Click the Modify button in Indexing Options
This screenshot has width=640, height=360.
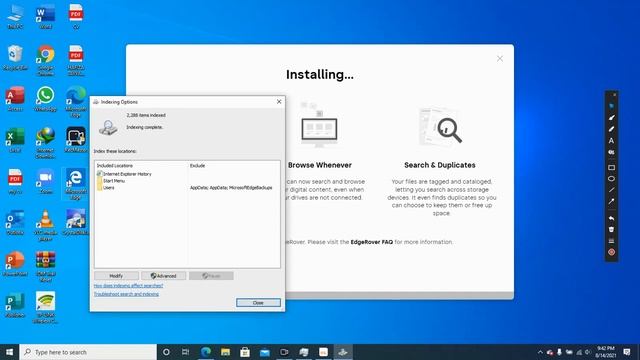(116, 276)
